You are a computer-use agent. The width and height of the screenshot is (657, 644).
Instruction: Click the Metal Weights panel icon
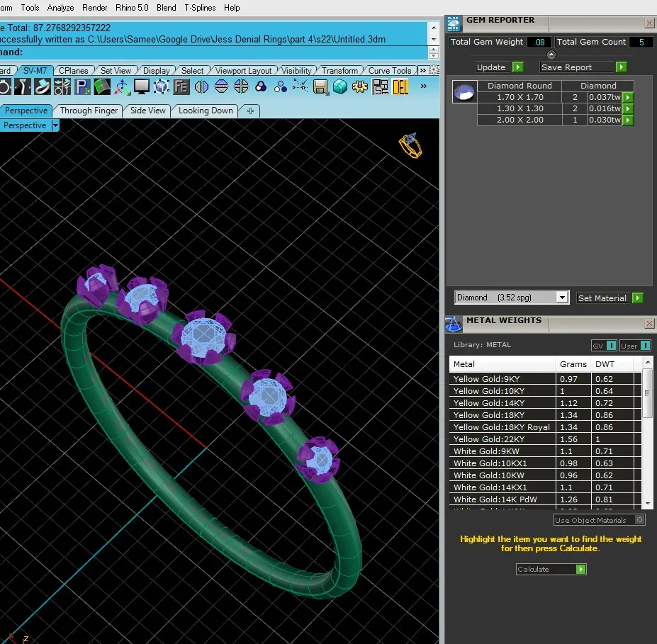[x=454, y=324]
